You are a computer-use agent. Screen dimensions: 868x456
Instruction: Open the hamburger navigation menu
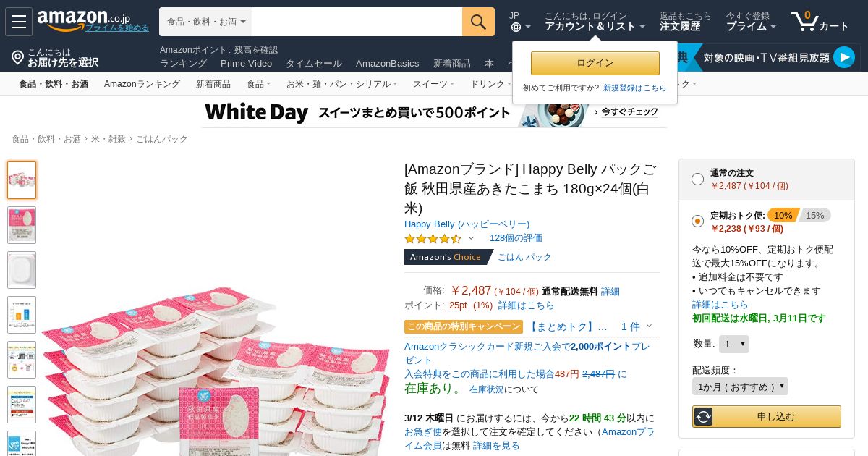click(19, 22)
